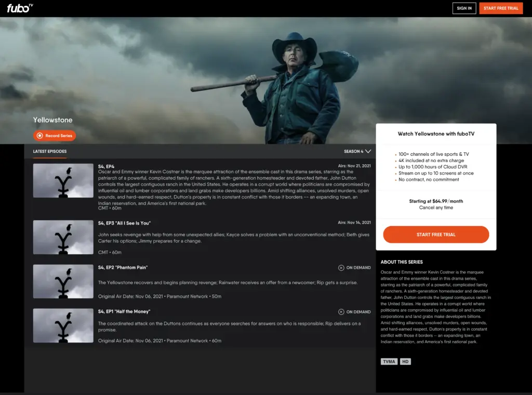Expand the Season 4 dropdown

pyautogui.click(x=357, y=151)
